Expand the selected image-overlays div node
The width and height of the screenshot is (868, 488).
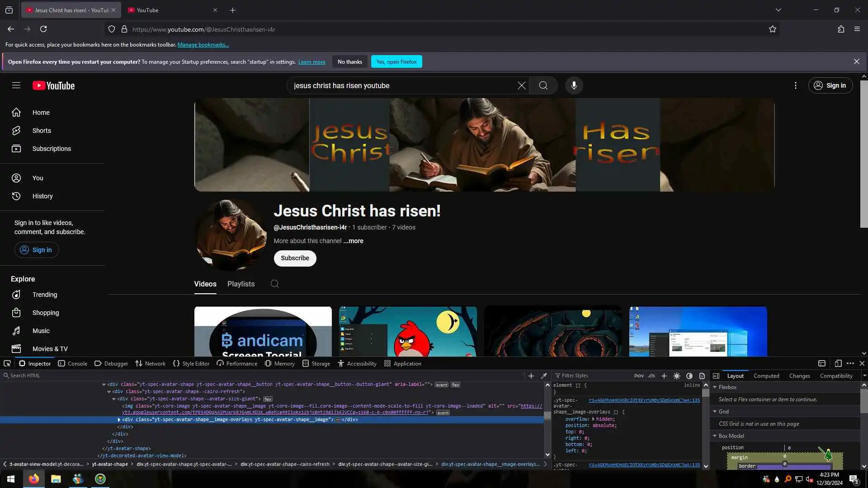click(x=119, y=420)
